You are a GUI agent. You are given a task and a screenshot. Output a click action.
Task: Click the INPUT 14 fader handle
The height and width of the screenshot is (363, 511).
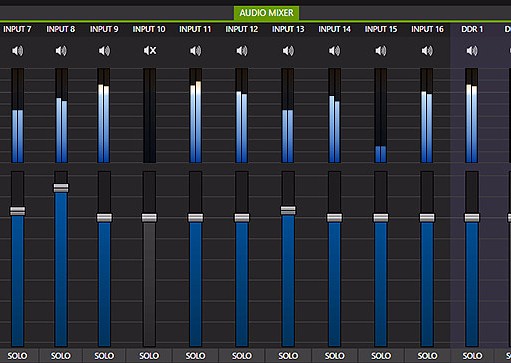point(335,218)
